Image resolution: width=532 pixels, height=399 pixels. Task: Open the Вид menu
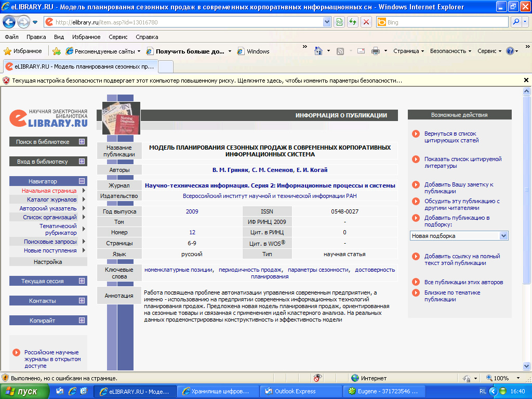pos(59,37)
